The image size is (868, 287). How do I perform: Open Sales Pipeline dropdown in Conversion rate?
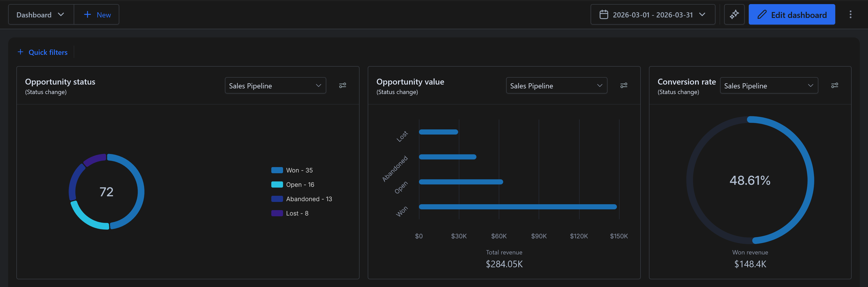(769, 86)
